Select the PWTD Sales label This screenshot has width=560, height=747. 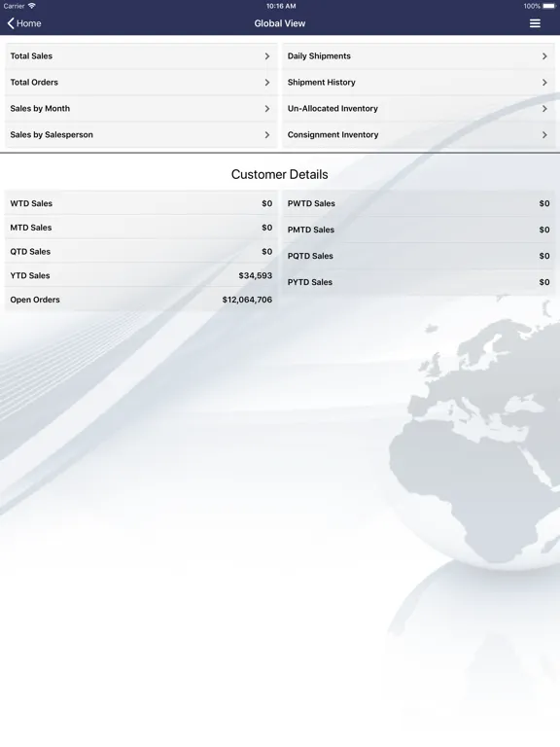[311, 203]
